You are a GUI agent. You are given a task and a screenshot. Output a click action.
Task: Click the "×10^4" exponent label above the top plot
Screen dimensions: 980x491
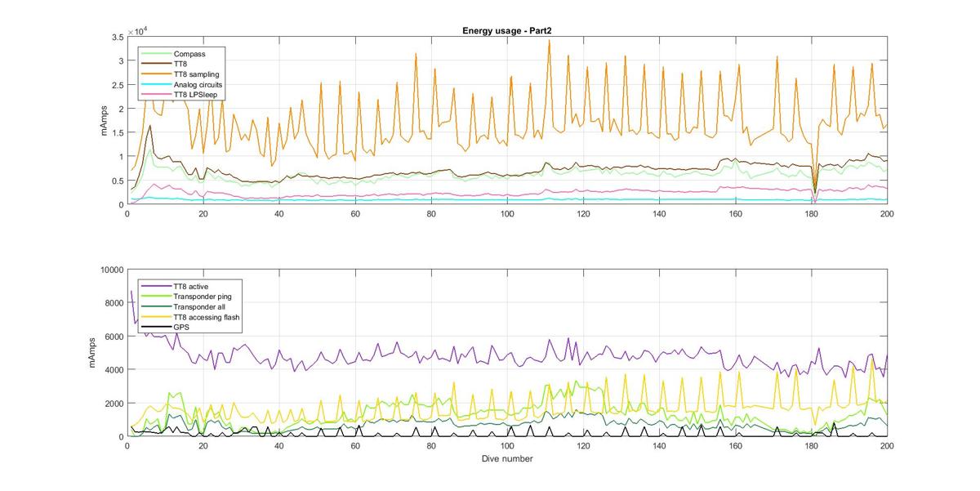[x=136, y=31]
